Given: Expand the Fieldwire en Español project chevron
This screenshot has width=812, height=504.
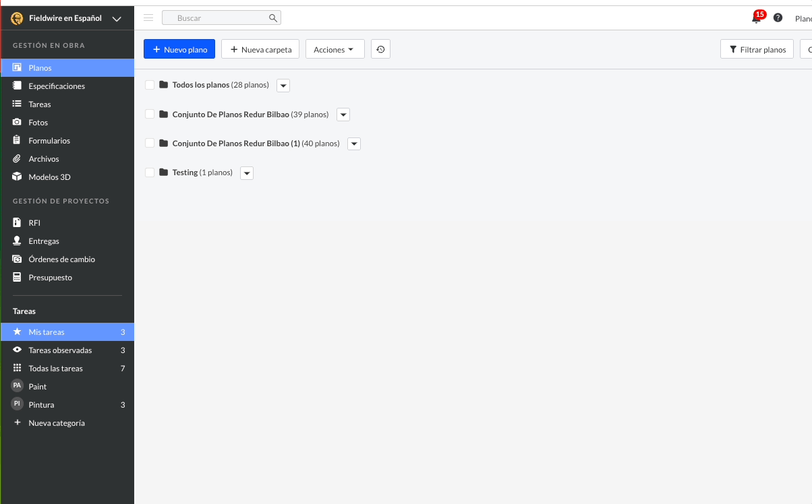Looking at the screenshot, I should click(117, 19).
